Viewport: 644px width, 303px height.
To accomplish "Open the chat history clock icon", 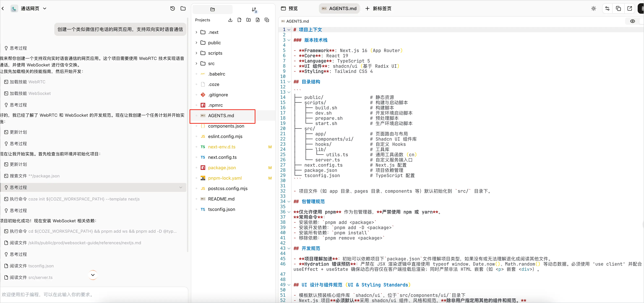I will point(172,8).
